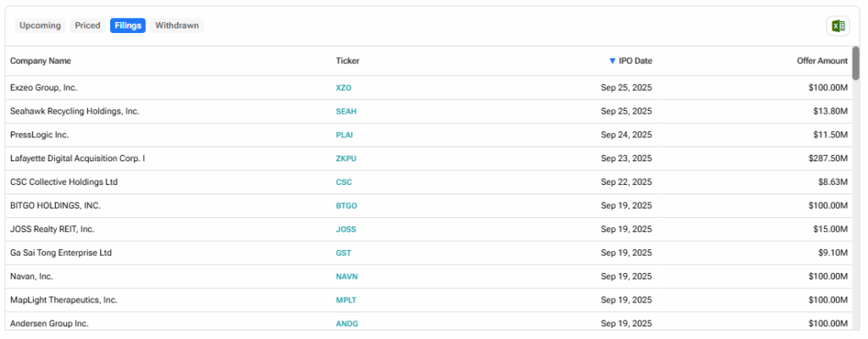Click the PLAI ticker link
The image size is (868, 339).
point(344,135)
